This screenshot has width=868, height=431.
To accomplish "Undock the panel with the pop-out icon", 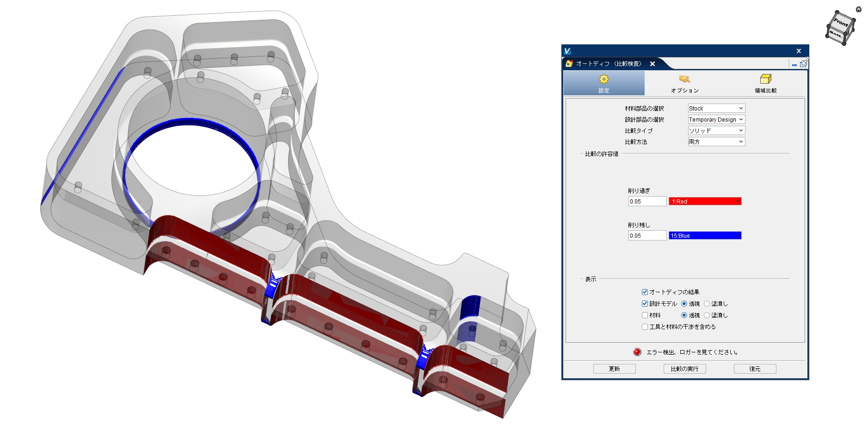I will [804, 63].
